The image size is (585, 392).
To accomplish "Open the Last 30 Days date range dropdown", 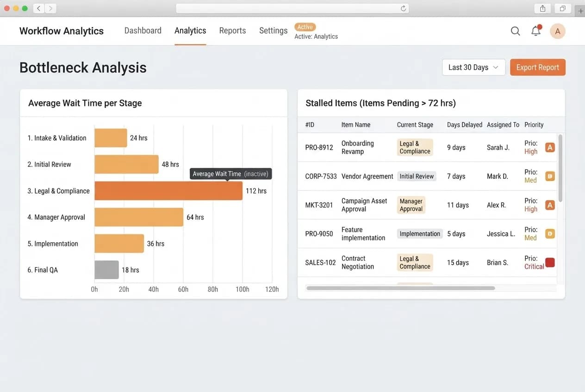I will pos(473,67).
